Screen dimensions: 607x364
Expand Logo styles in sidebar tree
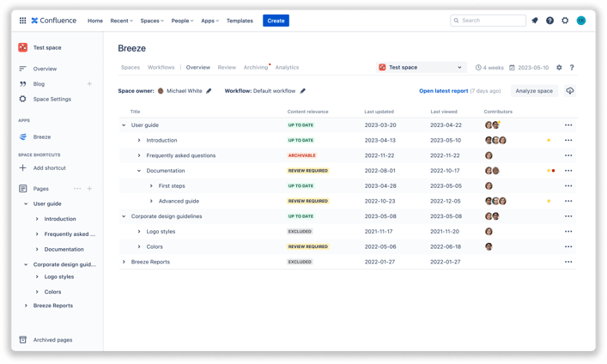37,276
